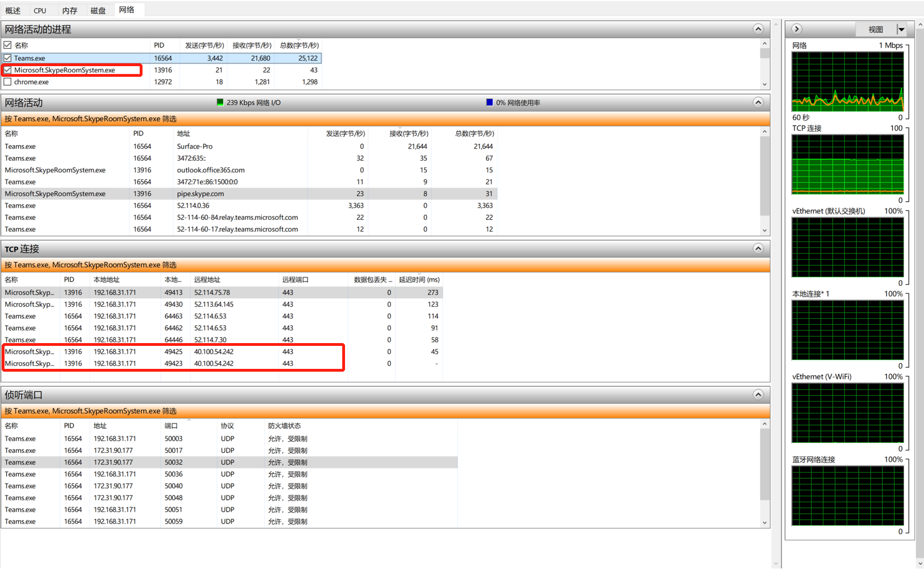
Task: Click network activity list scrollbar down arrow
Action: click(764, 230)
